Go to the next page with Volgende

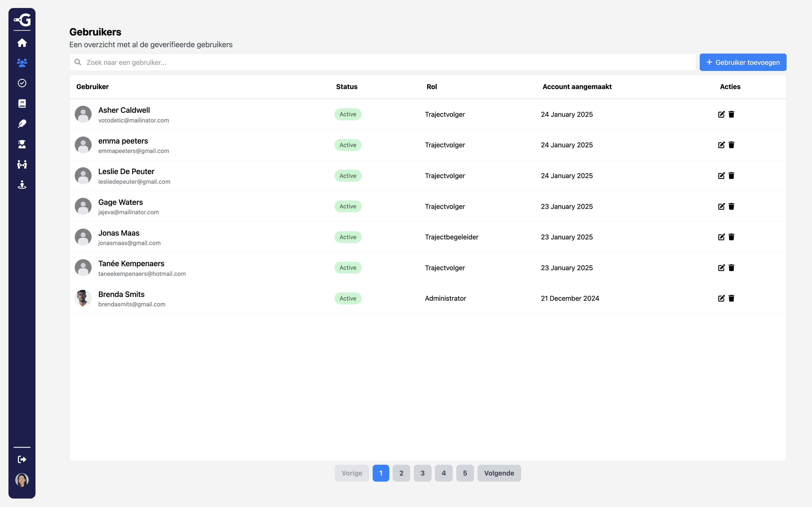(499, 473)
